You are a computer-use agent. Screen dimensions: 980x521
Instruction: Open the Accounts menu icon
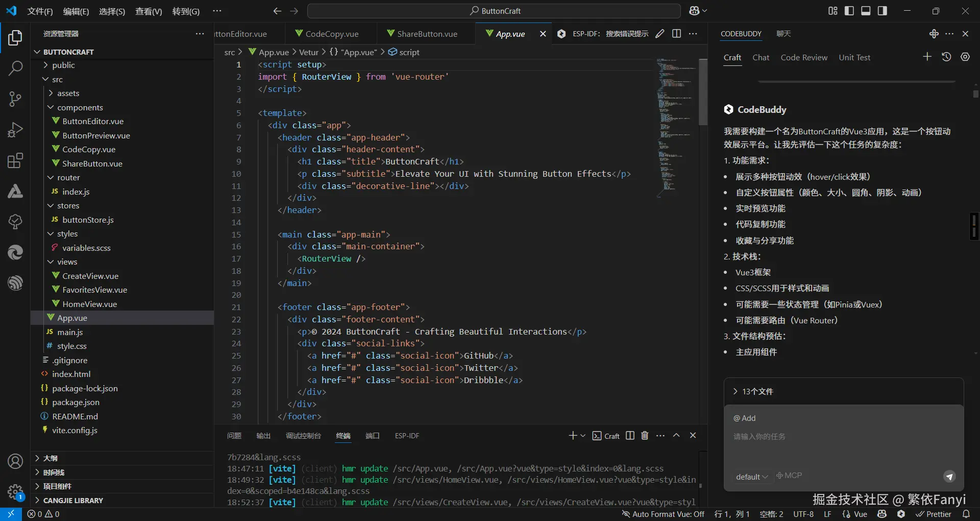coord(15,461)
